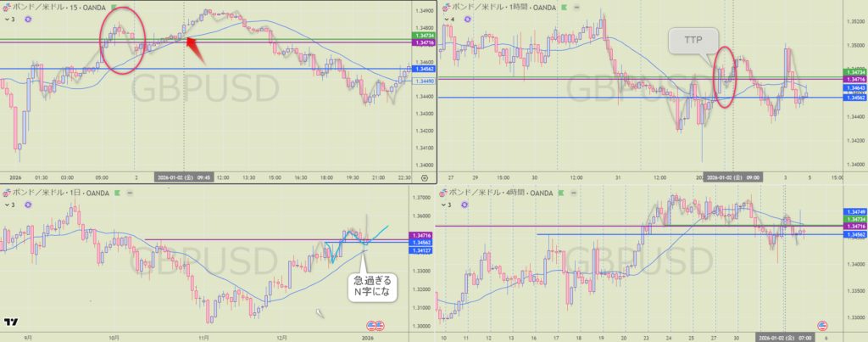Click the US flag event icon on 4-hour chart
This screenshot has height=342, width=868.
821,325
